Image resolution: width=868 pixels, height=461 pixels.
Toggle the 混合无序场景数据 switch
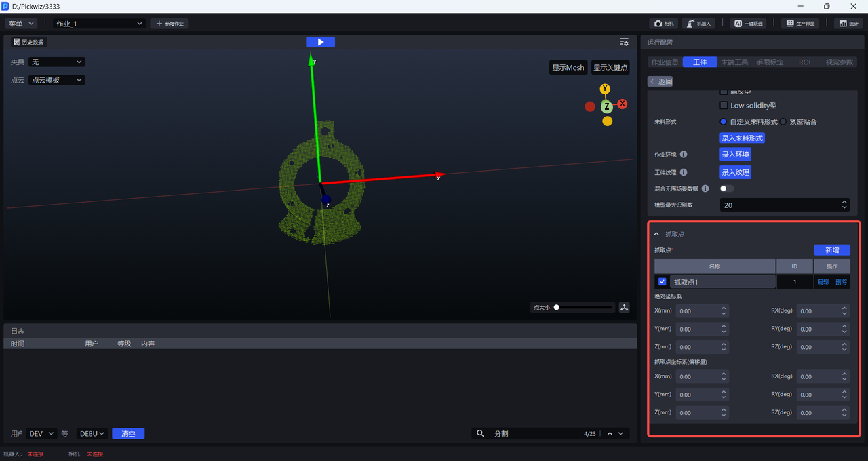click(726, 188)
